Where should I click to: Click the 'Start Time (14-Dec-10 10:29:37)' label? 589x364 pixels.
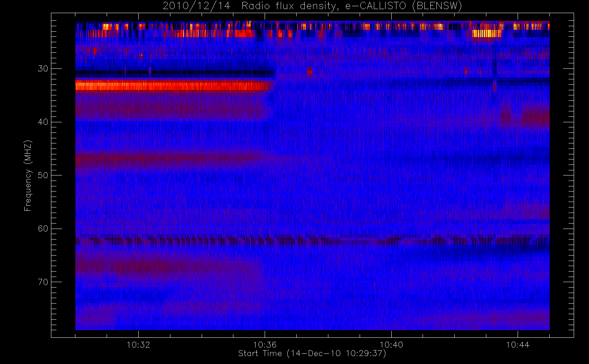tap(312, 353)
